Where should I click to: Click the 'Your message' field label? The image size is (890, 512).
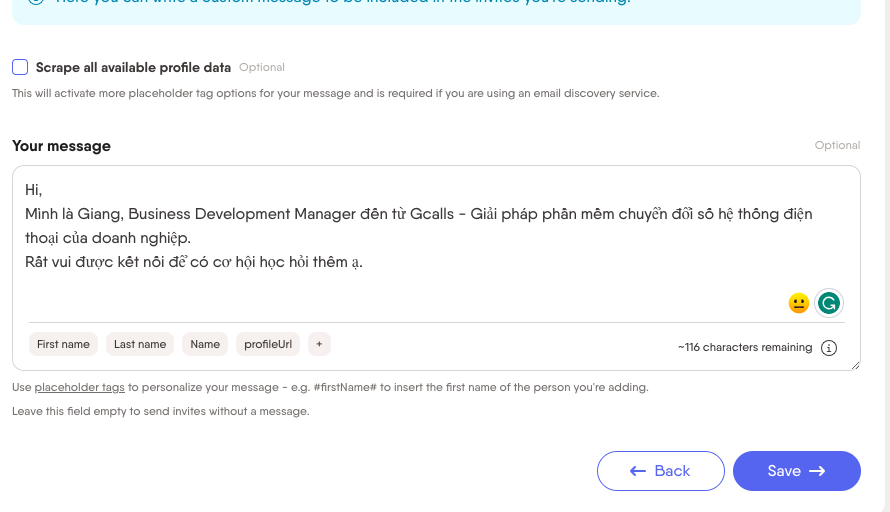click(61, 146)
